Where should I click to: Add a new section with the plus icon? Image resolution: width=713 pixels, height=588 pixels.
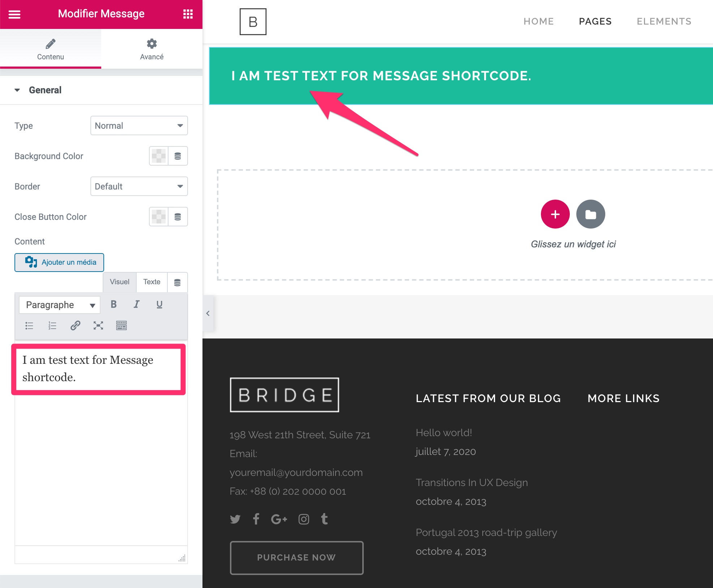pos(555,214)
